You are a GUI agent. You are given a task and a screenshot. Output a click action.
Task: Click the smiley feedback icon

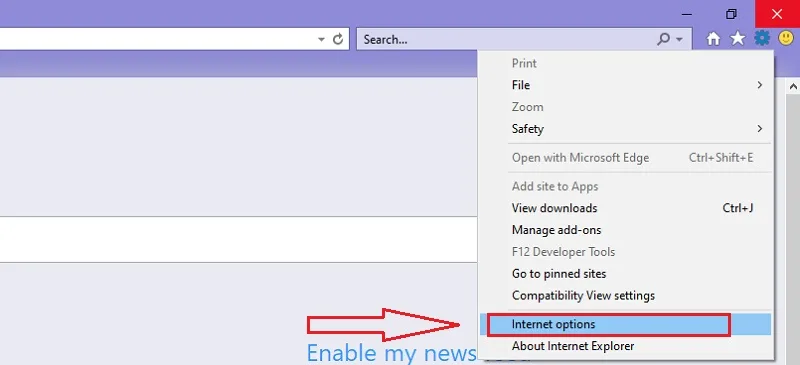tap(786, 38)
